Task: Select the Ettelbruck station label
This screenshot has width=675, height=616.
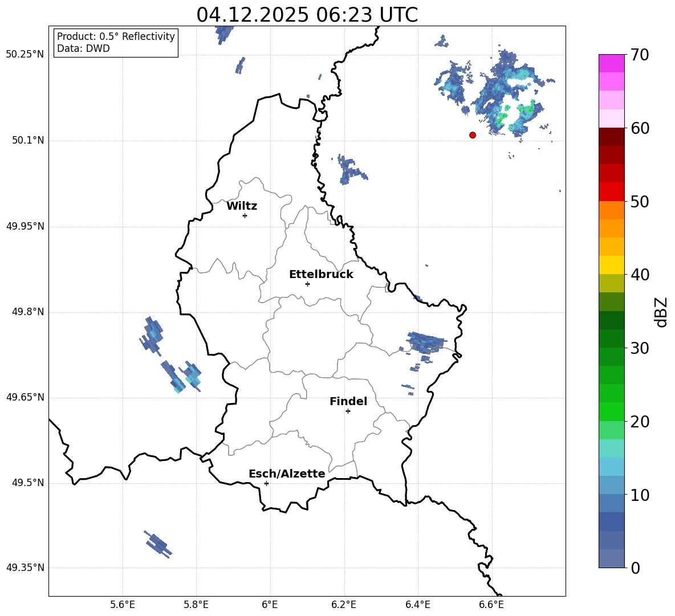Action: pos(321,275)
